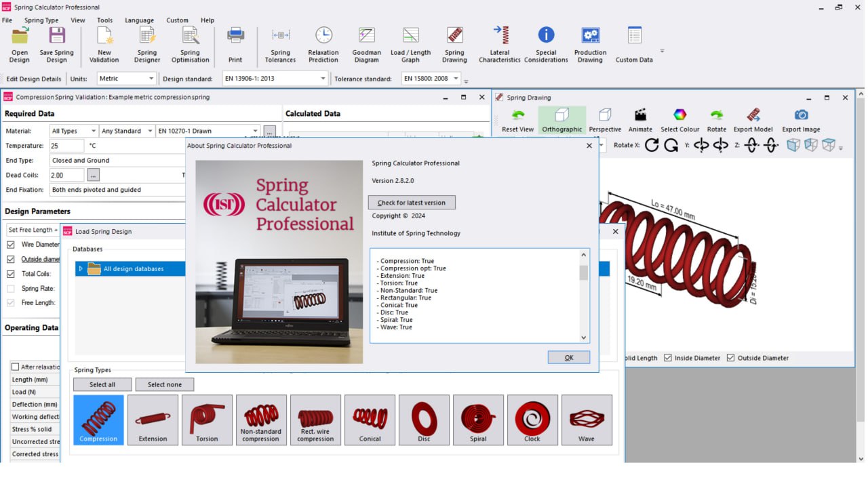Open the Tools menu
The image size is (868, 488).
pyautogui.click(x=104, y=20)
